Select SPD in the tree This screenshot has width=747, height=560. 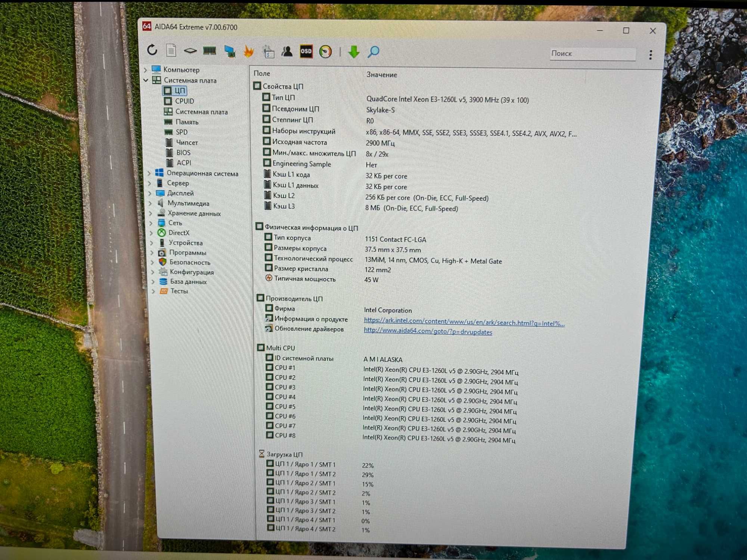click(176, 132)
